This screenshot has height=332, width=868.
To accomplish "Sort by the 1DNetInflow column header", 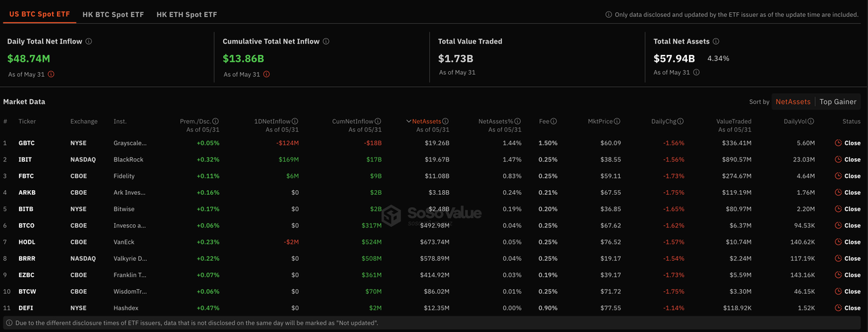I will [x=273, y=122].
